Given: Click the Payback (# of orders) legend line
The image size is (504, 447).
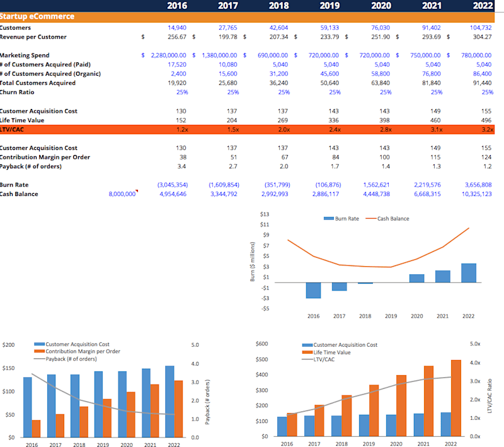Looking at the screenshot, I should (x=39, y=359).
